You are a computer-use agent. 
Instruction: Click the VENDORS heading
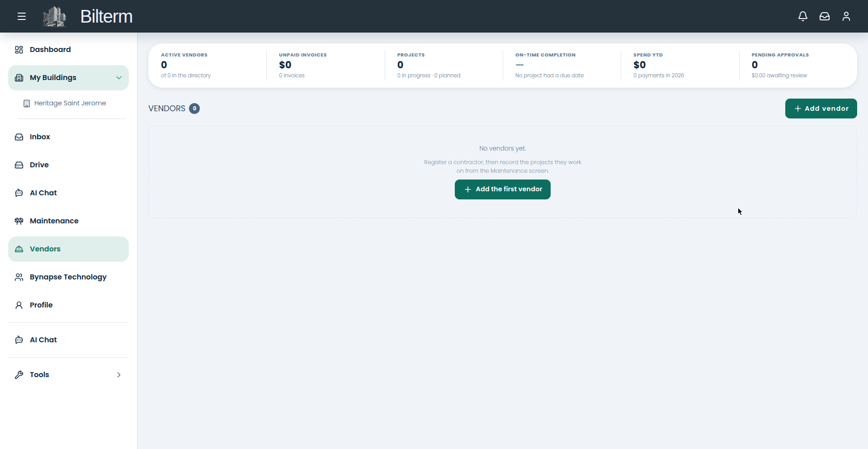point(167,109)
